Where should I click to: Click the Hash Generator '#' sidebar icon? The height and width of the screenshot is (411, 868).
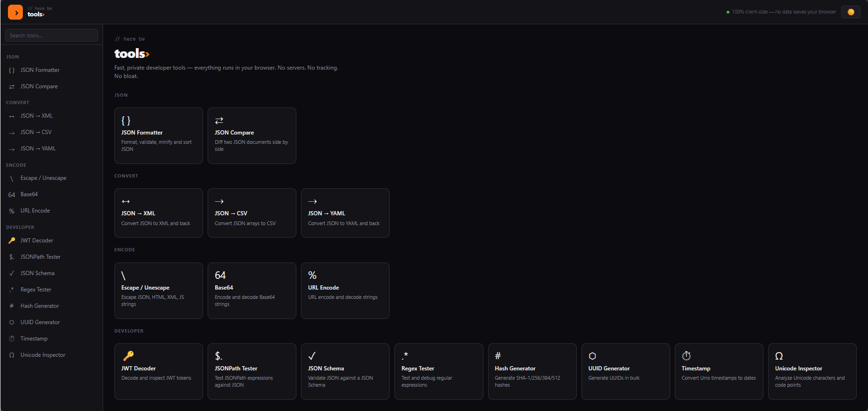tap(12, 306)
